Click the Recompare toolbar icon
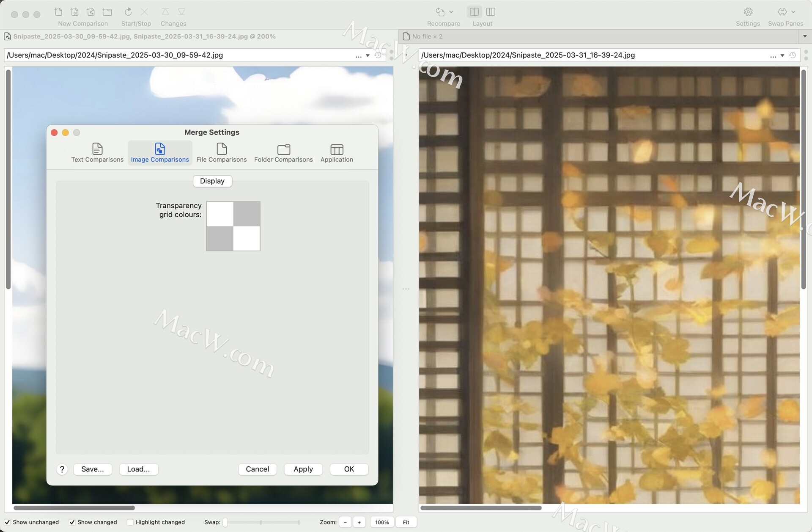The width and height of the screenshot is (812, 532). pyautogui.click(x=440, y=12)
